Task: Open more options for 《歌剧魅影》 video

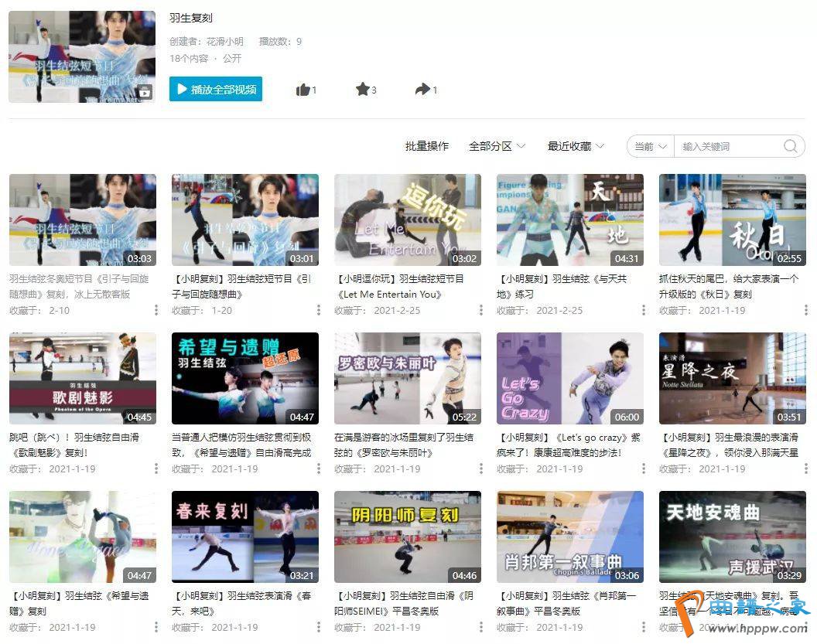Action: pos(156,469)
